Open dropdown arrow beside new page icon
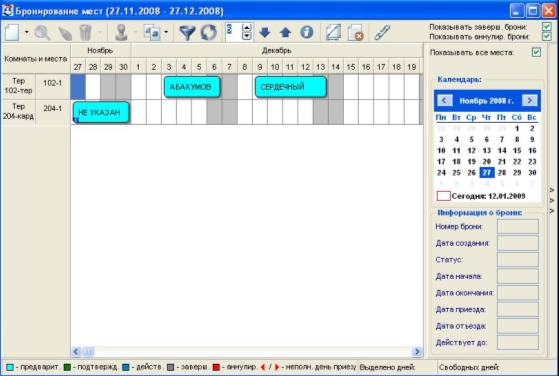The height and width of the screenshot is (376, 559). pyautogui.click(x=27, y=32)
